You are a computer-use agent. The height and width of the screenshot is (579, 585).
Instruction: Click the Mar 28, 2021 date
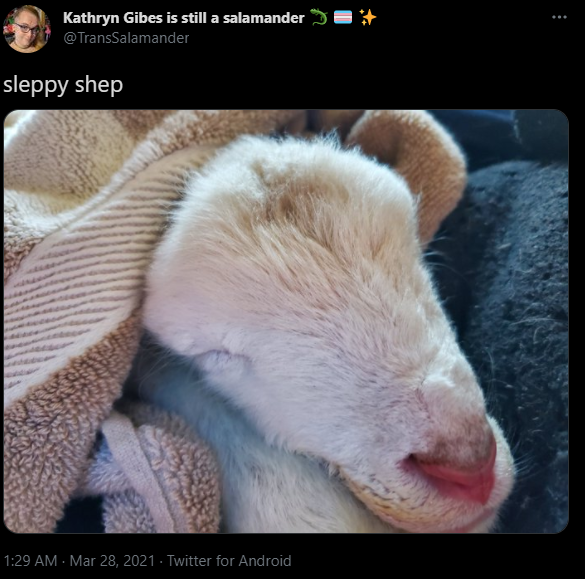coord(112,561)
